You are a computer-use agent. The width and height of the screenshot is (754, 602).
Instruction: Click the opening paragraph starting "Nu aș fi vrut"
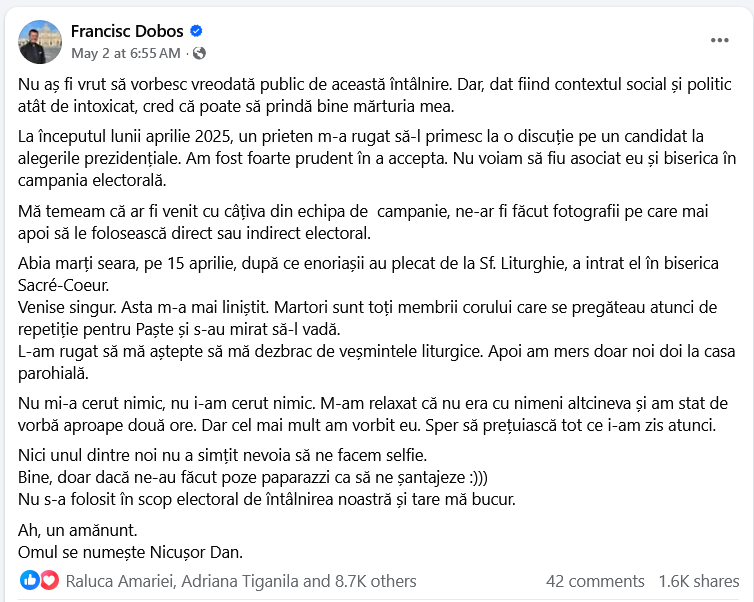[x=375, y=95]
